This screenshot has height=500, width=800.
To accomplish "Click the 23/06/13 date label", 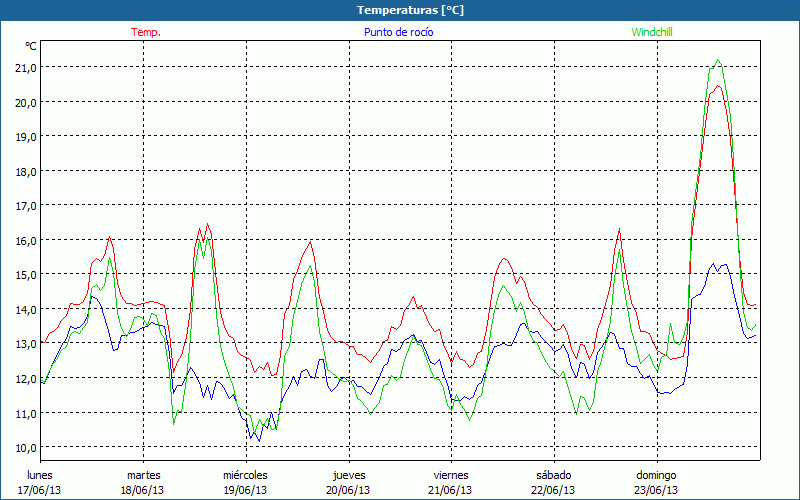I will (656, 490).
